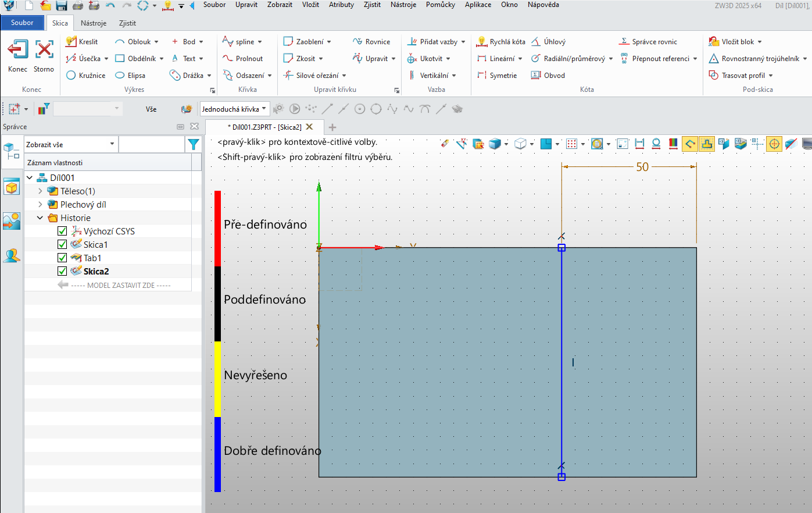This screenshot has height=513, width=812.
Task: Open the Správce rovnic equation manager
Action: pyautogui.click(x=648, y=42)
